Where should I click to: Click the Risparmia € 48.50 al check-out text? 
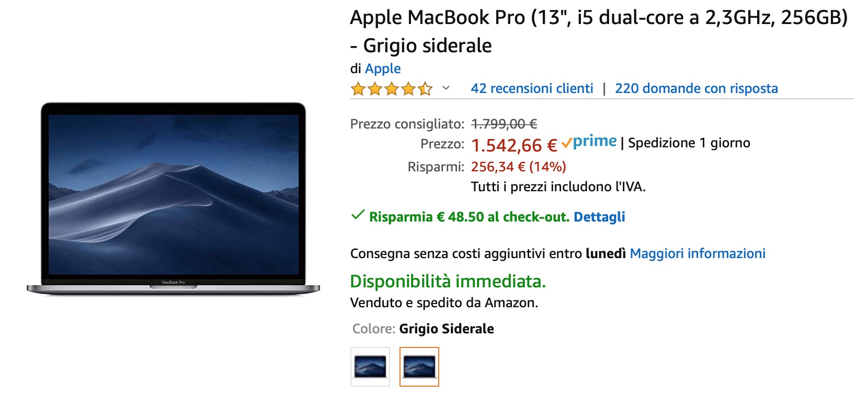tap(469, 217)
